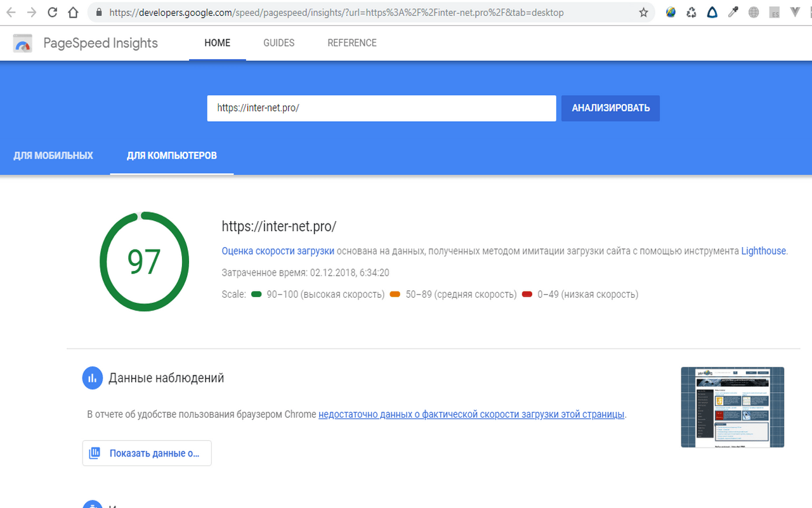
Task: Click the PageSpeed Insights logo icon
Action: [x=23, y=43]
